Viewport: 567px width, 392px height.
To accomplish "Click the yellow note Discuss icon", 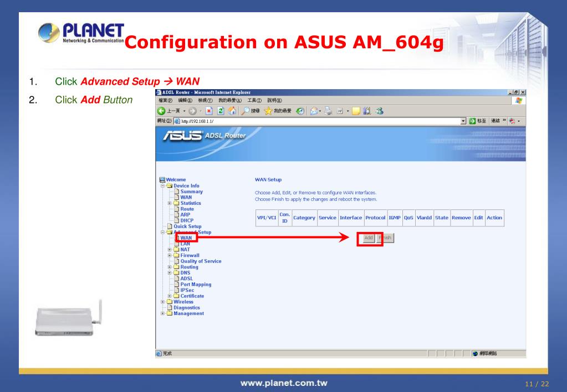I will [x=356, y=111].
